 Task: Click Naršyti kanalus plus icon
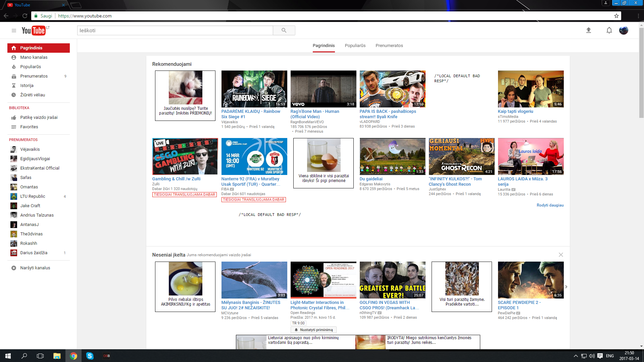click(14, 268)
